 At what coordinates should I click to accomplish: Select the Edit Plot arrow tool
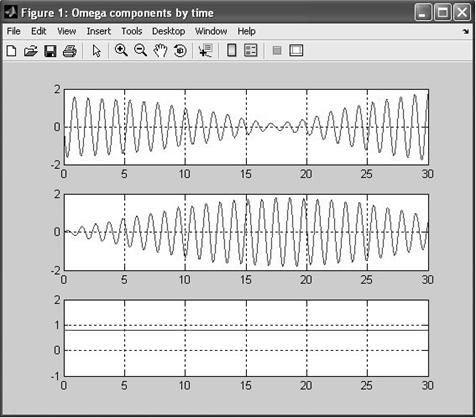97,51
